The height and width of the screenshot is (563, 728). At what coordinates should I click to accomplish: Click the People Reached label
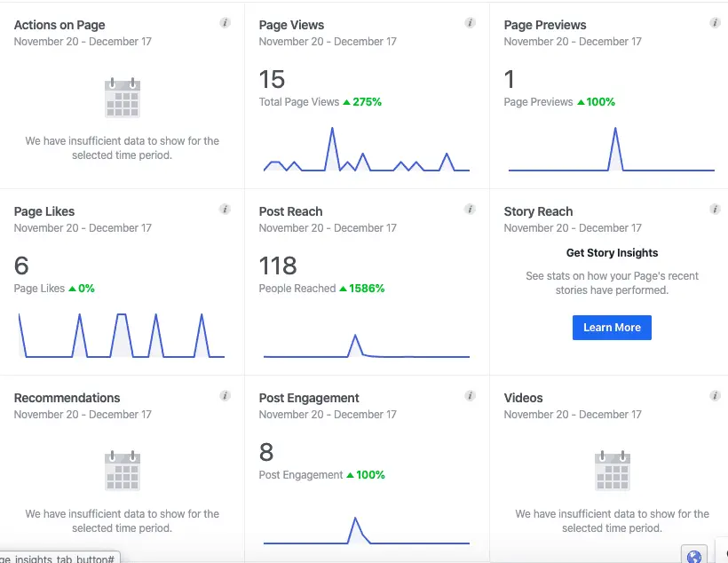click(x=297, y=289)
